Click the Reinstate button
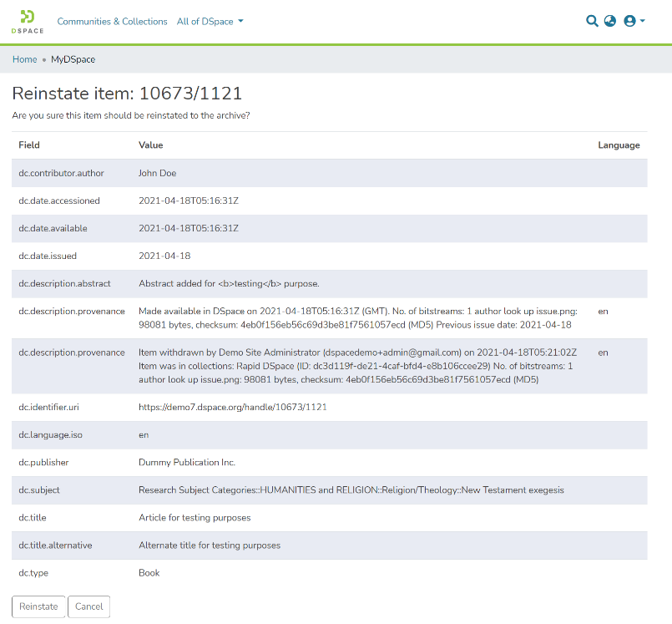Screen dimensions: 672x624 38,606
